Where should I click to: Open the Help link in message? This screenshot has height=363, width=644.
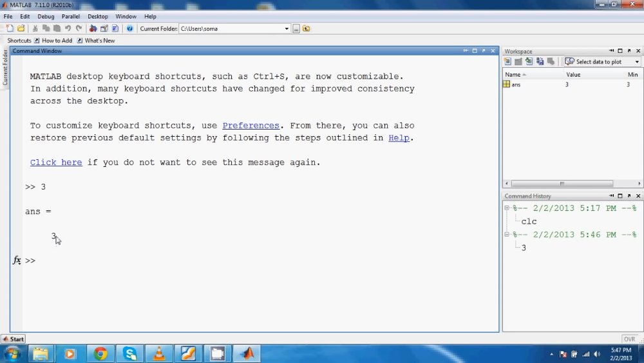[399, 138]
